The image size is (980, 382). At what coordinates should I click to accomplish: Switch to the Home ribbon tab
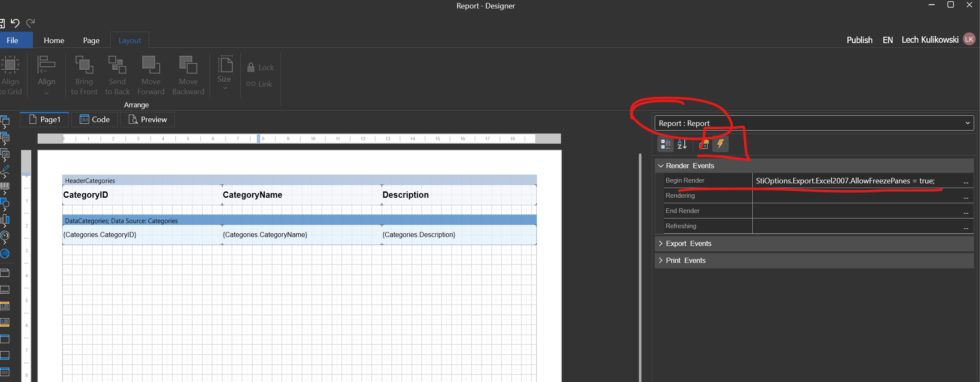(54, 40)
